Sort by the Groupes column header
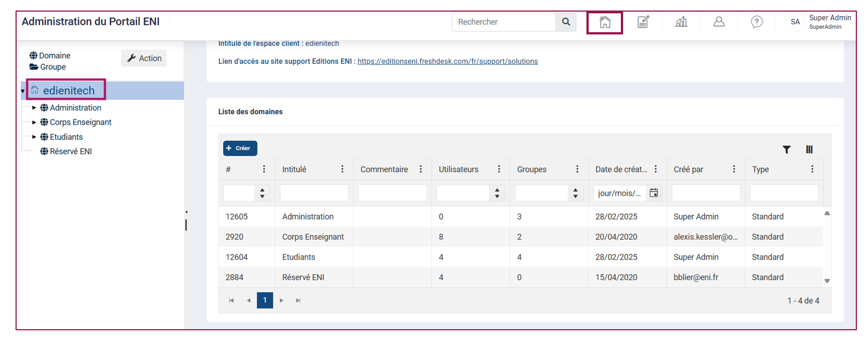 click(x=531, y=169)
